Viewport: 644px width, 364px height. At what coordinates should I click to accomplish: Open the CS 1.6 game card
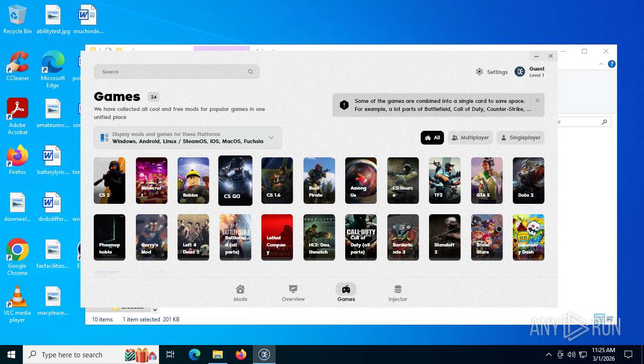click(277, 181)
